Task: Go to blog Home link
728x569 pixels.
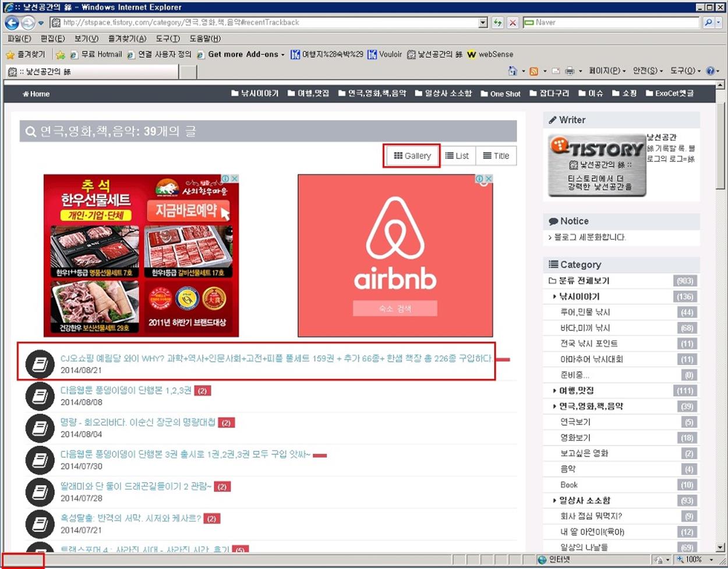Action: [x=36, y=94]
